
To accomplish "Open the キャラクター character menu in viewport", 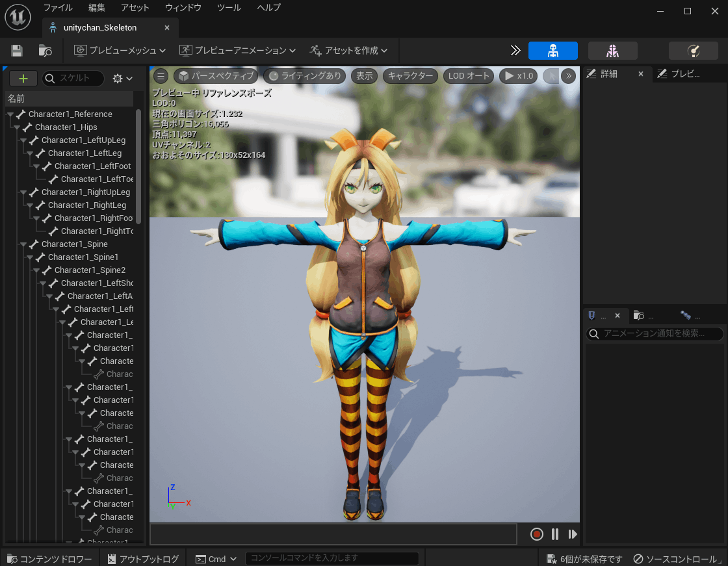I will coord(410,76).
